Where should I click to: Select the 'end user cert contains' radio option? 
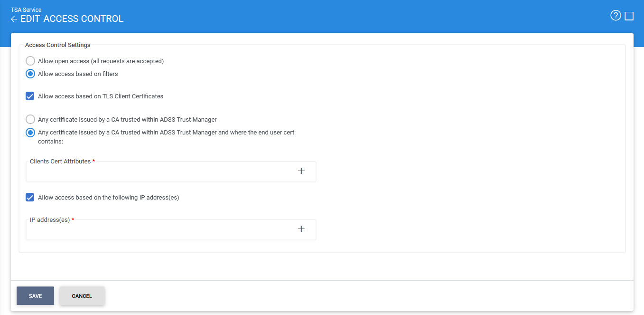pos(30,133)
